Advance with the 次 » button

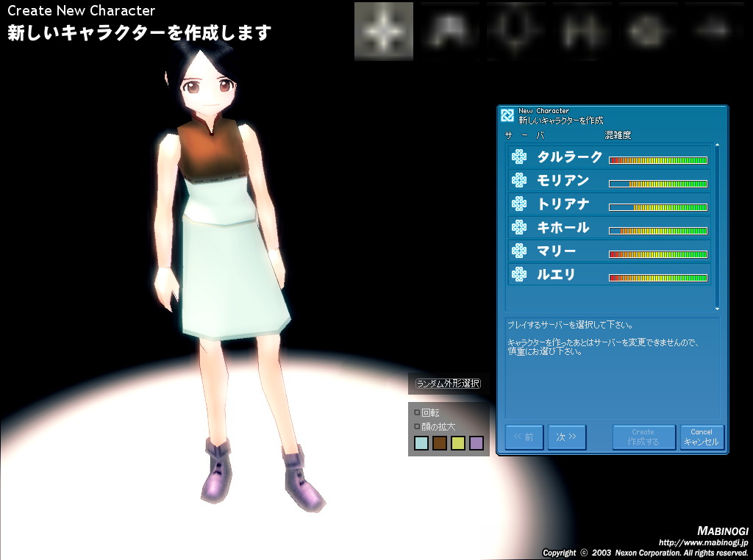pos(567,437)
